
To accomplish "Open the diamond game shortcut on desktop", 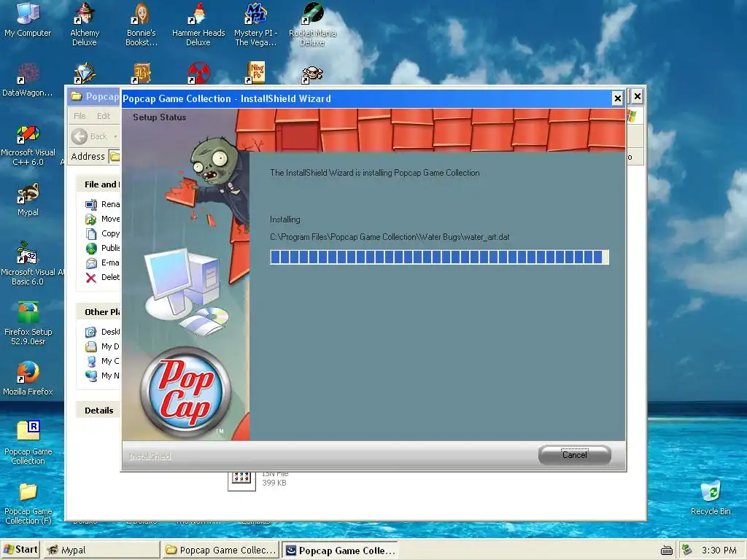I will pyautogui.click(x=85, y=73).
